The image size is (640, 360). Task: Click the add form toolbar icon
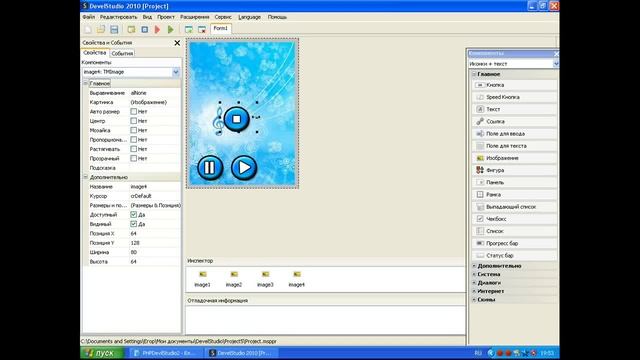point(189,29)
